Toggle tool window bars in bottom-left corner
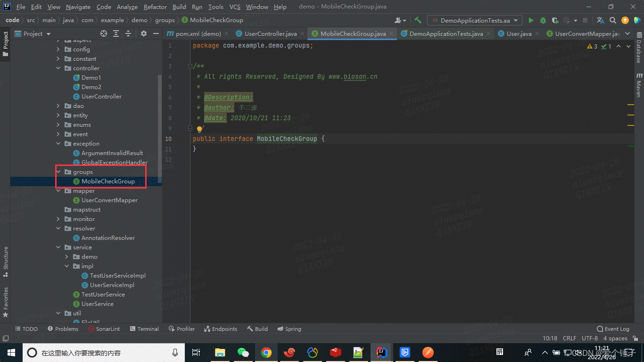Image resolution: width=644 pixels, height=362 pixels. [x=5, y=338]
